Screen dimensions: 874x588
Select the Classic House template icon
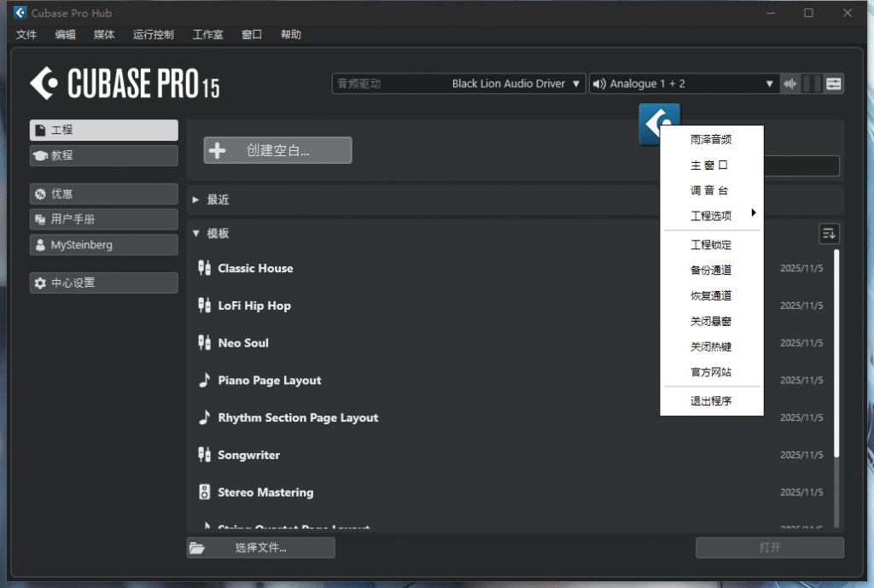point(205,267)
